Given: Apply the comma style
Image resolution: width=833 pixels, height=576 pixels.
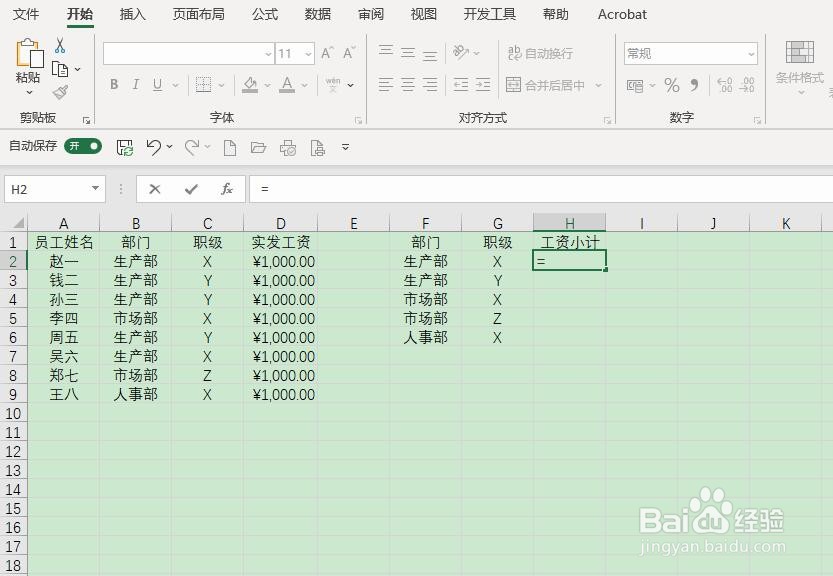Looking at the screenshot, I should coord(694,85).
